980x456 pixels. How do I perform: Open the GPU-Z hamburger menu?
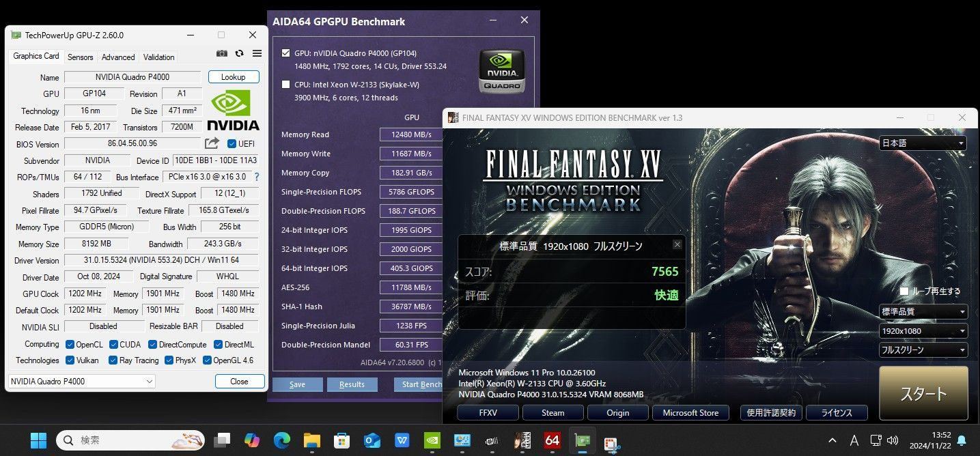(257, 53)
